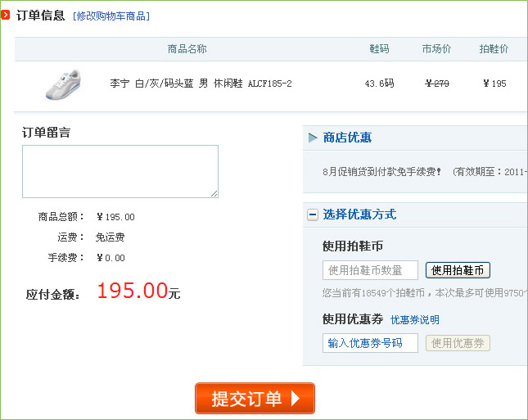528x420 pixels.
Task: Open the 优惠券说明 link
Action: 414,320
